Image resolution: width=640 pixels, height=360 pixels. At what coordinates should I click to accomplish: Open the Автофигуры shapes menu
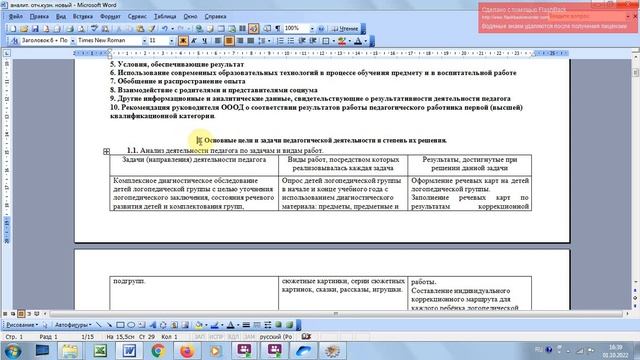[x=73, y=325]
